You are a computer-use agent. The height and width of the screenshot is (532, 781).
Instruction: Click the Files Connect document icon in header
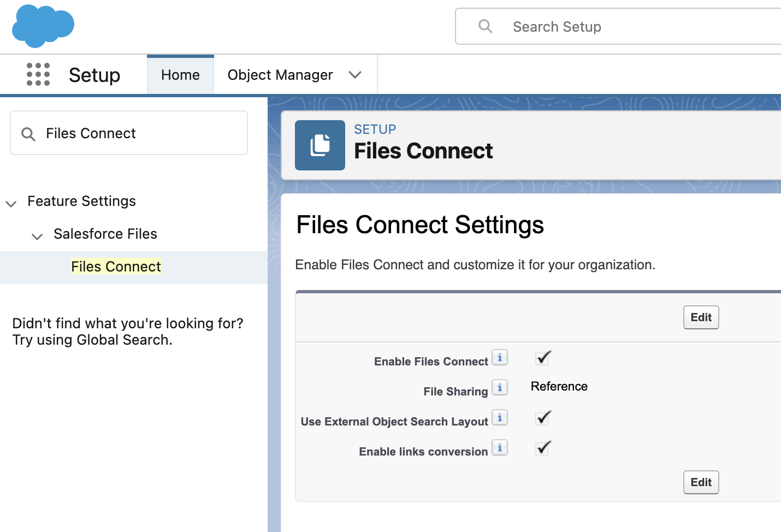(x=319, y=145)
